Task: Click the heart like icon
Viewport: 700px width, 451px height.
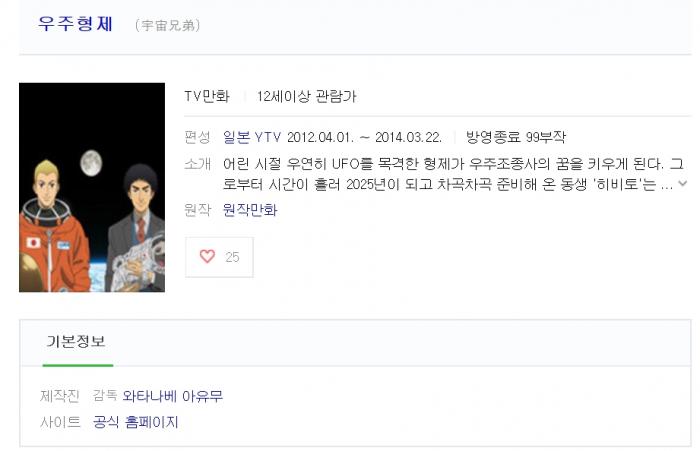Action: [207, 256]
